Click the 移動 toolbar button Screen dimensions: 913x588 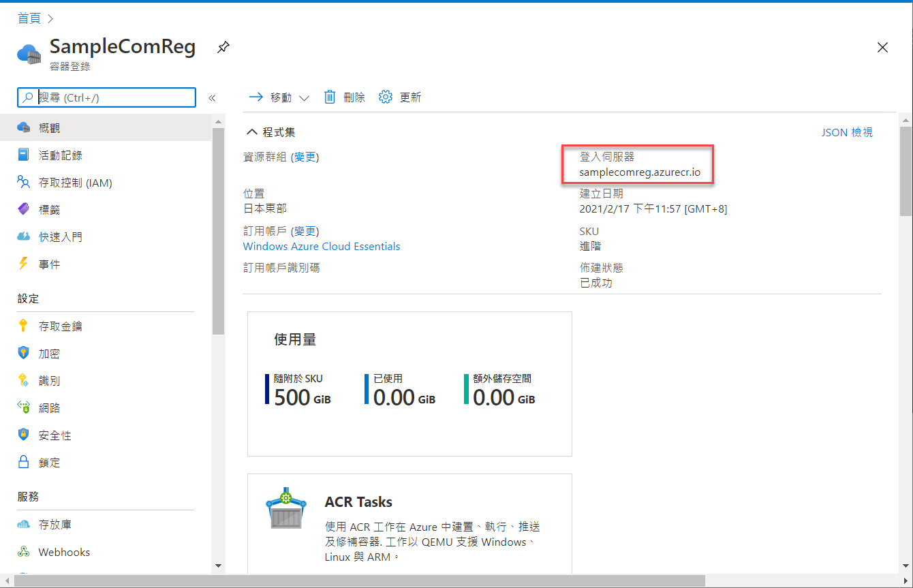click(279, 97)
